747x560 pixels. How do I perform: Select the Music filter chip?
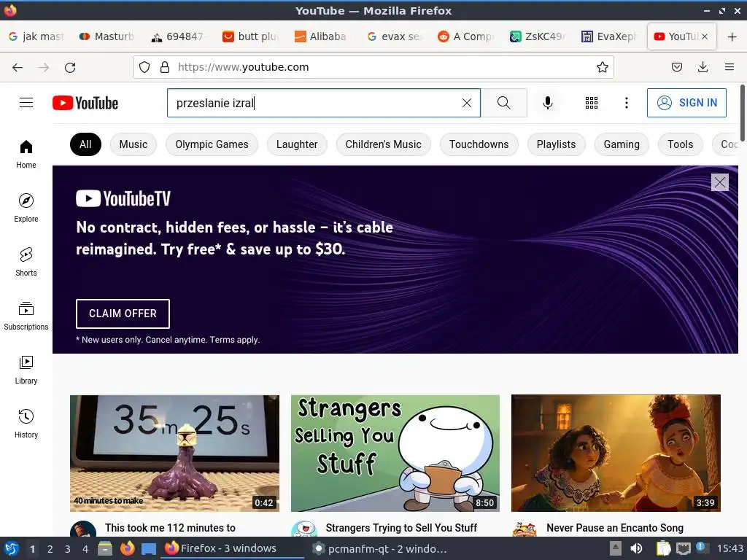[x=133, y=144]
